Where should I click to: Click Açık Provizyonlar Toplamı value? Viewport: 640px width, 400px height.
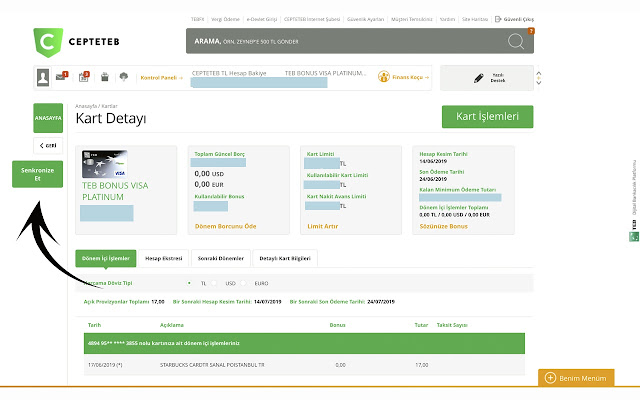[158, 302]
